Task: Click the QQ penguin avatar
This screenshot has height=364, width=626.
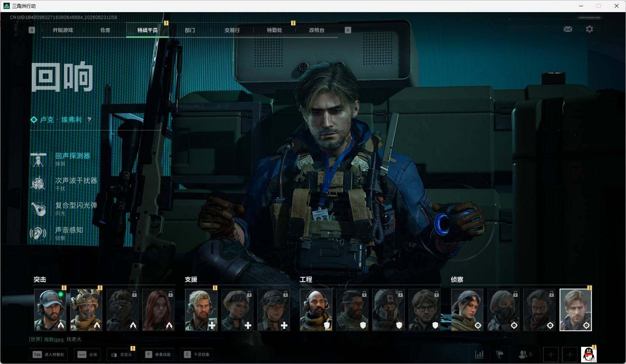Action: tap(588, 355)
